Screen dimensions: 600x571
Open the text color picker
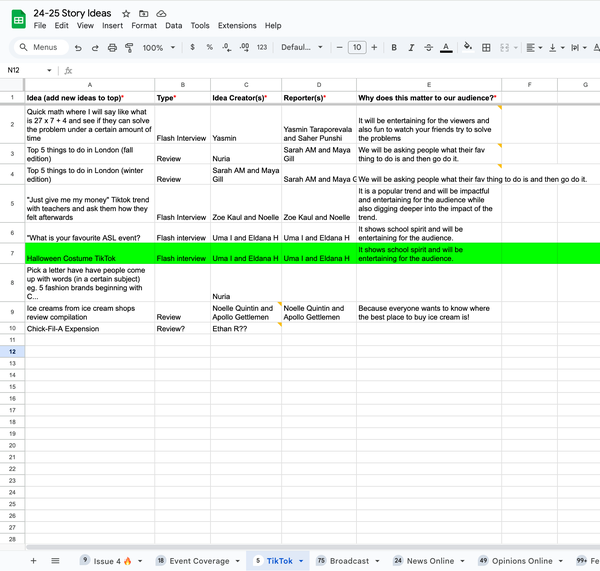[x=445, y=48]
